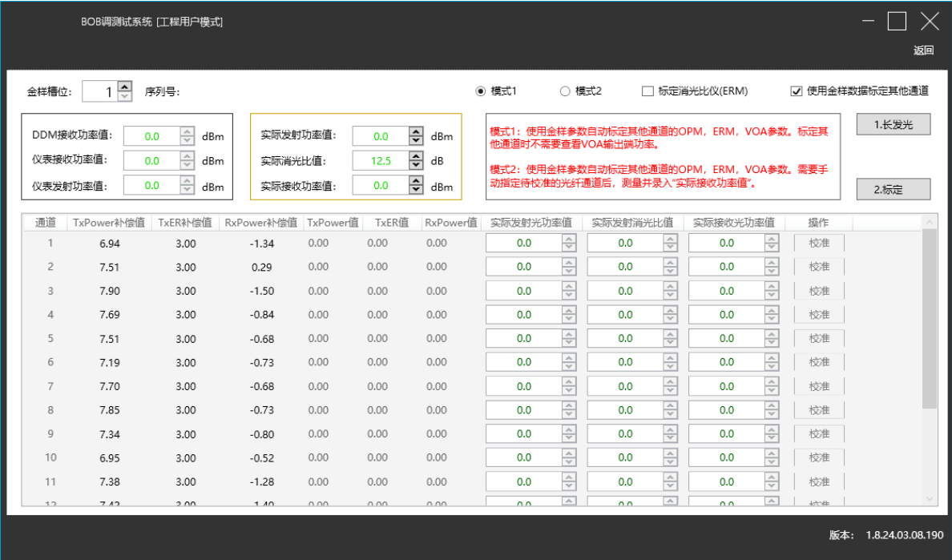Increase the 金样槽位 slot number spinner

(x=124, y=87)
